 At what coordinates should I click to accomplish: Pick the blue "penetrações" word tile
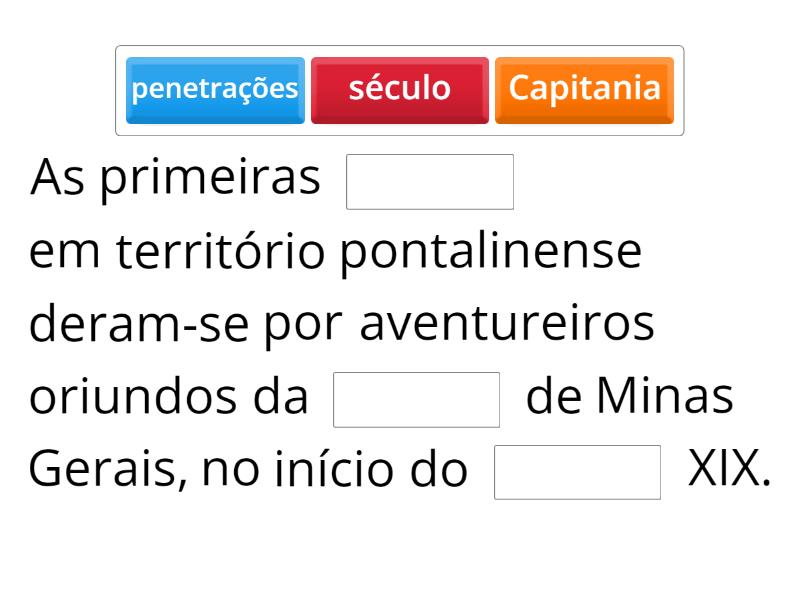pyautogui.click(x=215, y=89)
